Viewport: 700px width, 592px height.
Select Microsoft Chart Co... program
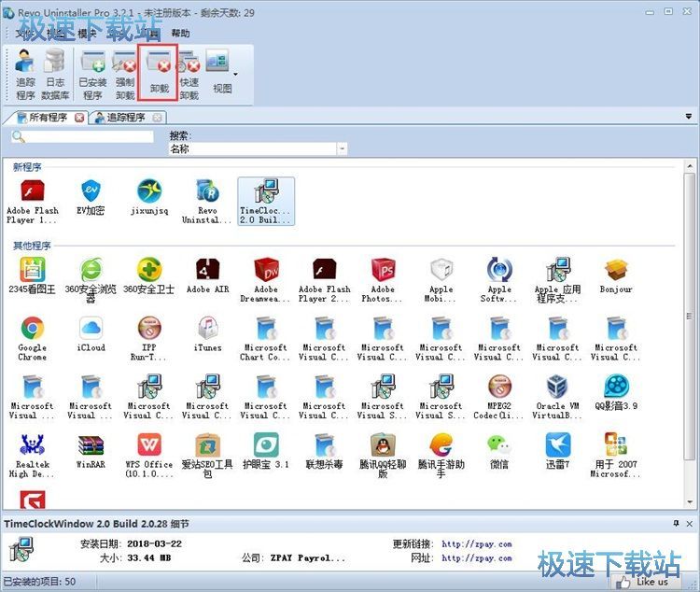click(266, 339)
